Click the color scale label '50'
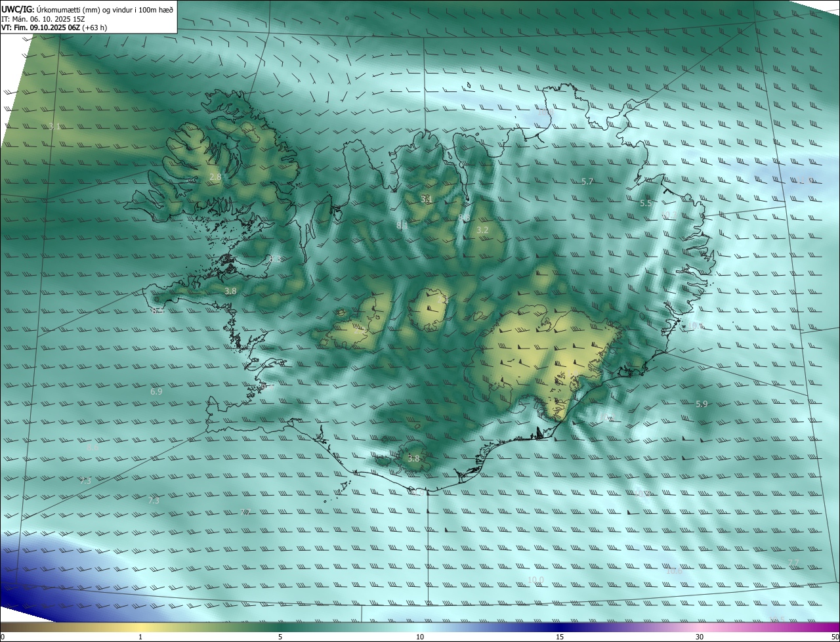 pos(835,637)
